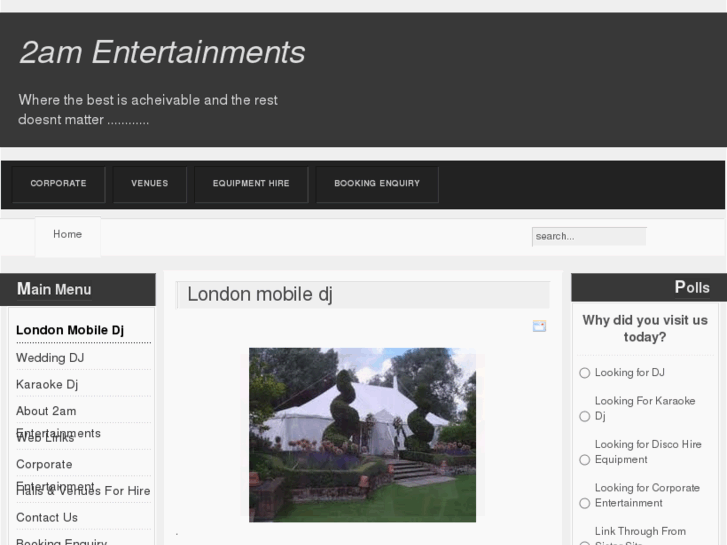This screenshot has width=727, height=545.
Task: Go to Equipment Hire page
Action: click(251, 184)
